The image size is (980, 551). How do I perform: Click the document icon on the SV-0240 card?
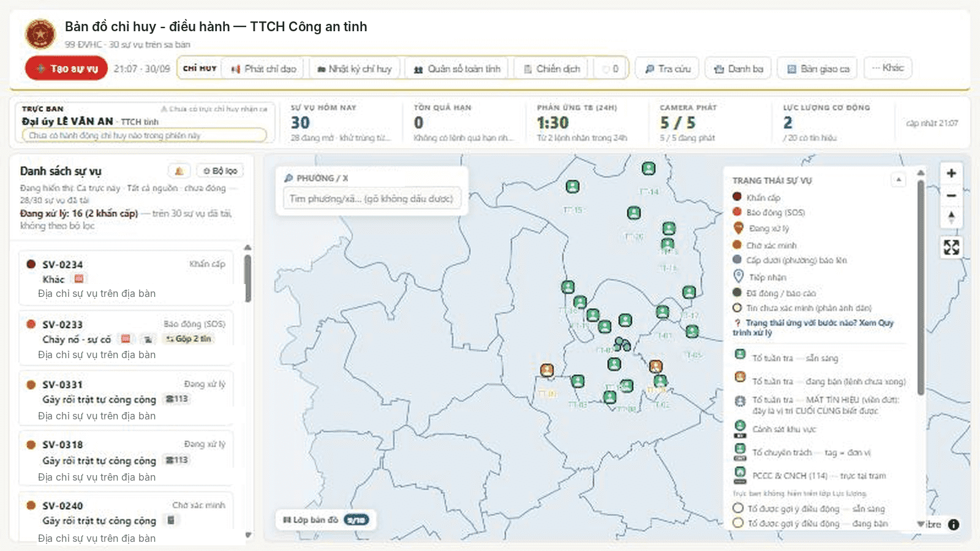(x=171, y=520)
